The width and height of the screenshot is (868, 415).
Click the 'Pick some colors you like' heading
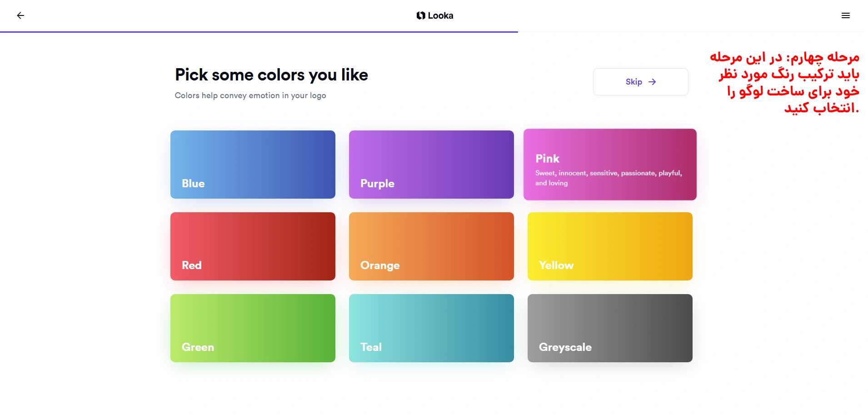(x=271, y=75)
